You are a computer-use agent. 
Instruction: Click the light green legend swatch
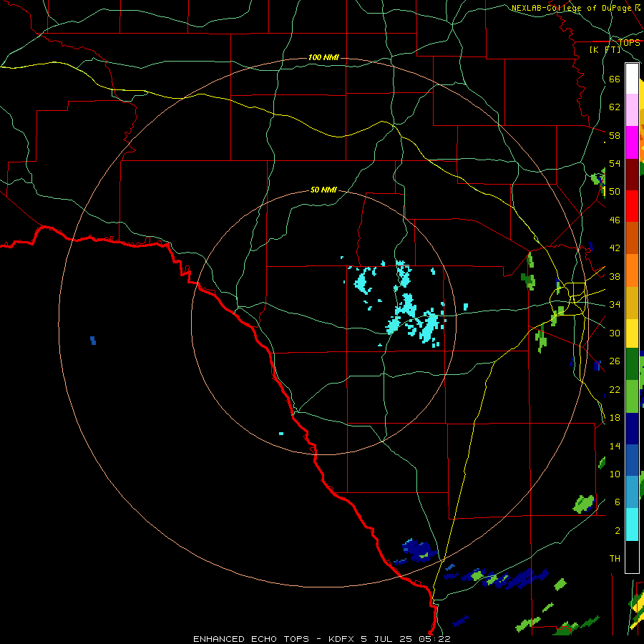point(632,396)
